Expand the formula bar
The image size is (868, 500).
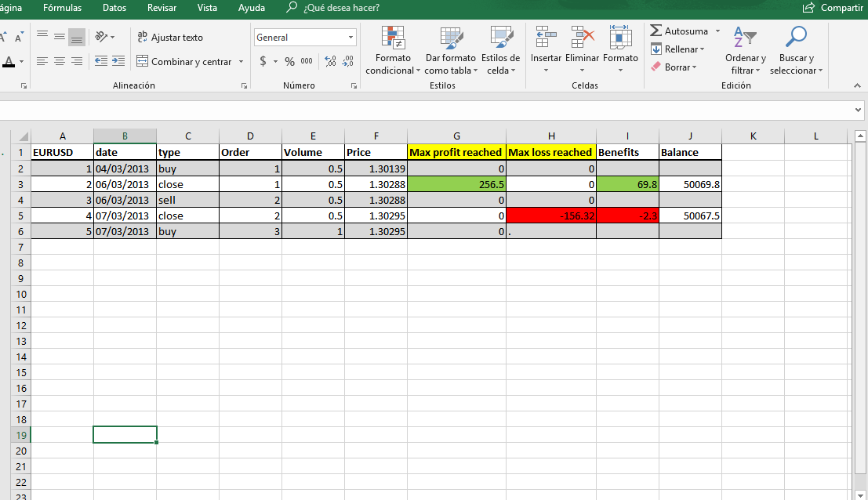click(x=858, y=110)
